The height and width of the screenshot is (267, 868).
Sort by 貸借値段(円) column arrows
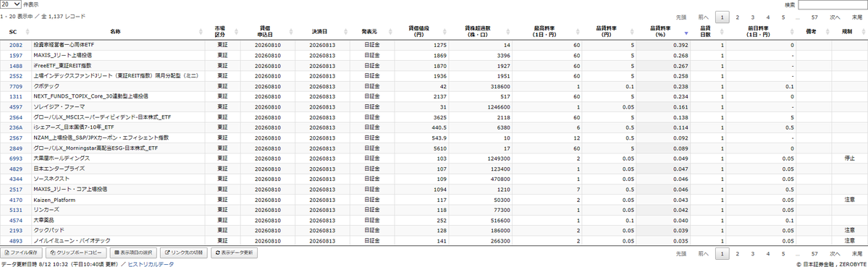445,32
